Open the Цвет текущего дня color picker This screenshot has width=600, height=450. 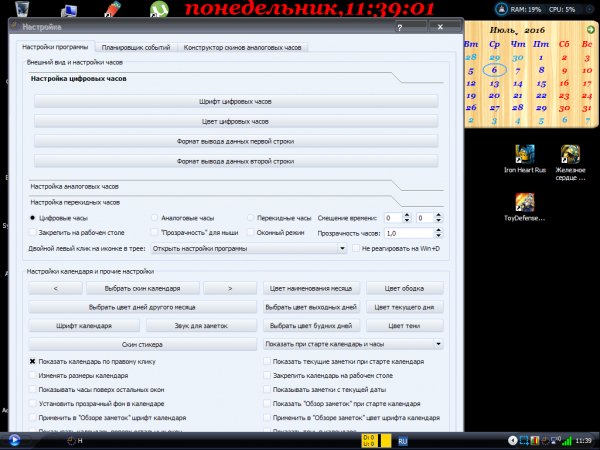404,307
